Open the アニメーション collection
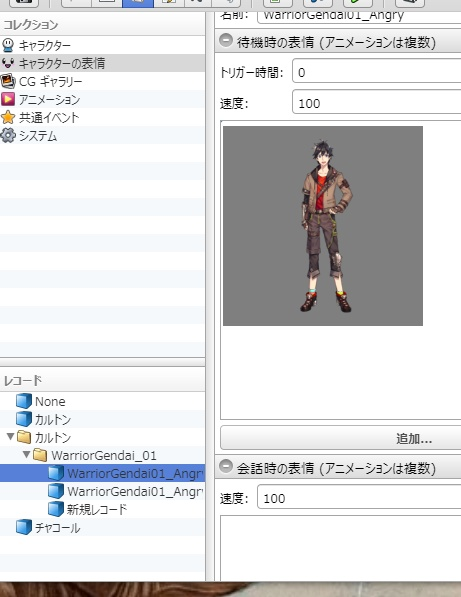The width and height of the screenshot is (461, 597). point(102,99)
